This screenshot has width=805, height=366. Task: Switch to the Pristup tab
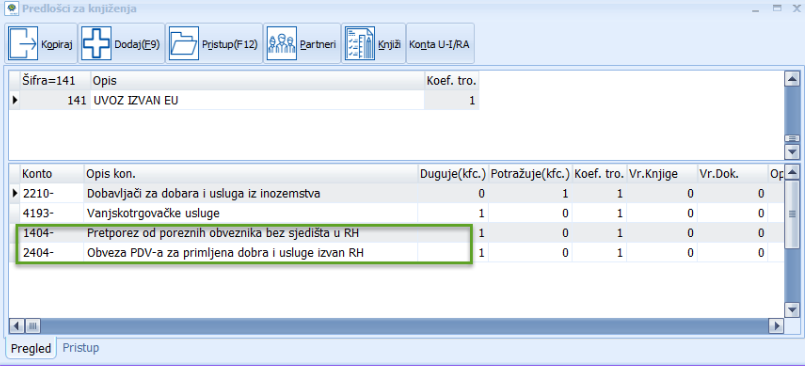tap(81, 348)
